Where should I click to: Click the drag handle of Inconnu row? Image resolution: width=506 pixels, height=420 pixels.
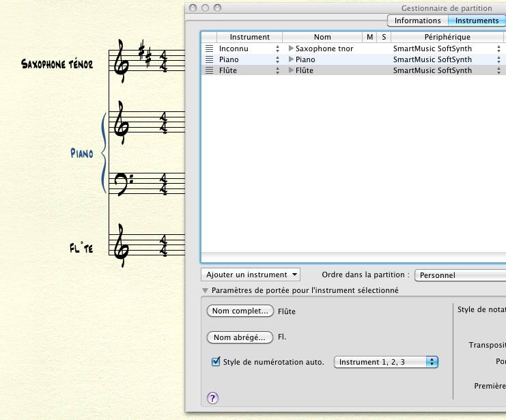(x=209, y=49)
